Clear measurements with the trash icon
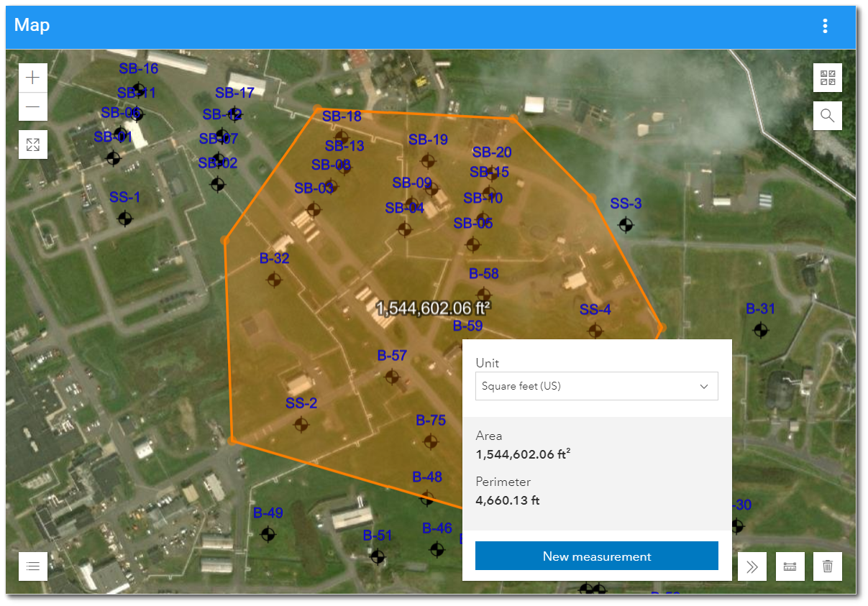 pyautogui.click(x=827, y=566)
